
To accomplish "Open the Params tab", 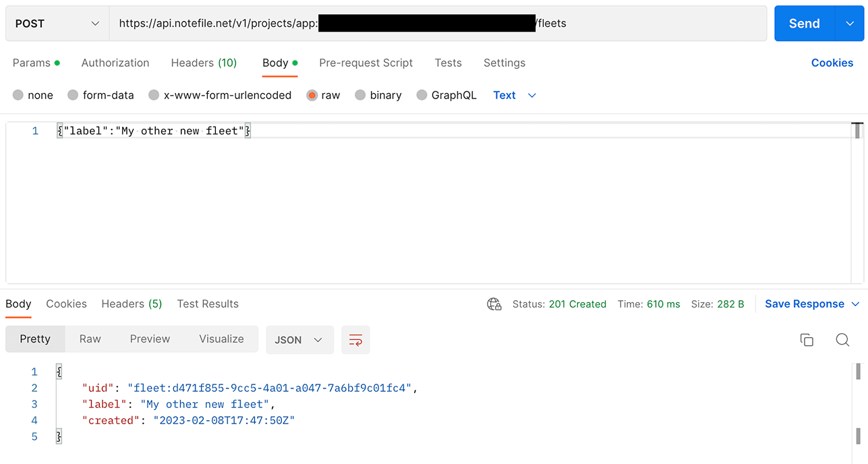I will (x=36, y=63).
